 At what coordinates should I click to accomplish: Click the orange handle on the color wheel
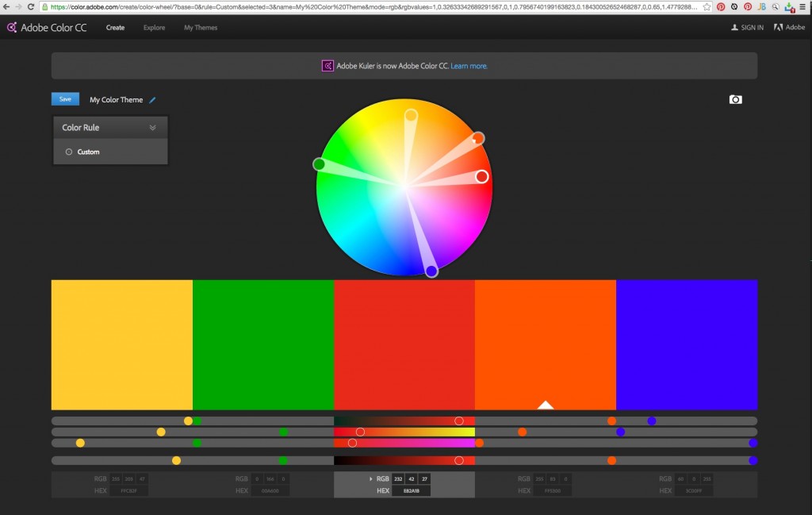click(x=478, y=138)
